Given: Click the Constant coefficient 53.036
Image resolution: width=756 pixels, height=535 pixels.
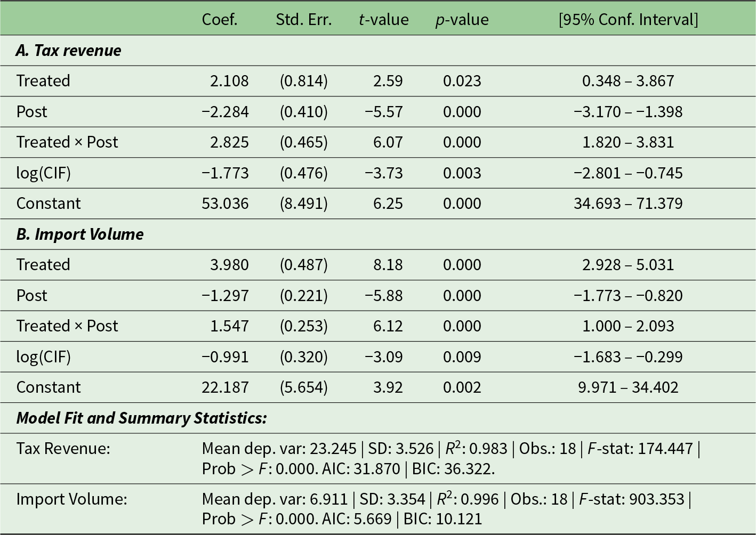Looking at the screenshot, I should tap(225, 204).
